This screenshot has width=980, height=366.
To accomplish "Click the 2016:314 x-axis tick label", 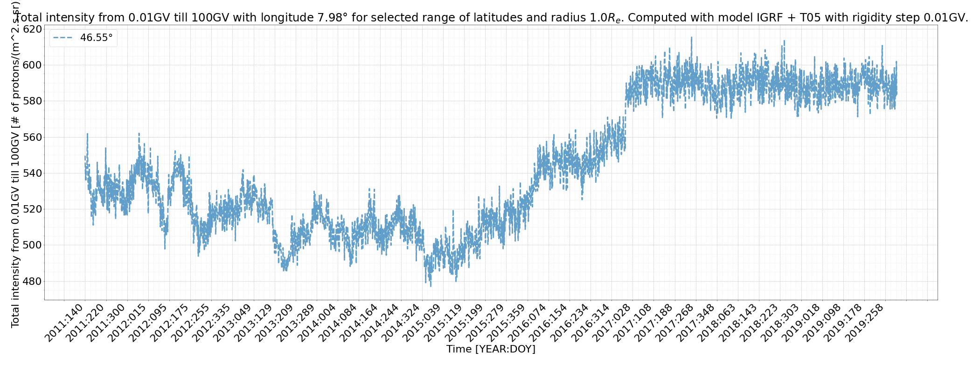I will (591, 322).
